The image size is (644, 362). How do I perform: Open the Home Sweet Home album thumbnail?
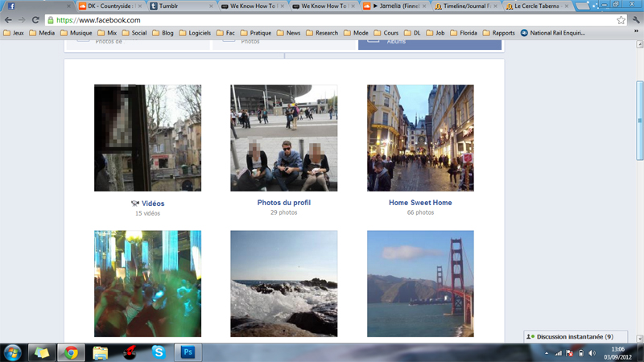coord(420,138)
